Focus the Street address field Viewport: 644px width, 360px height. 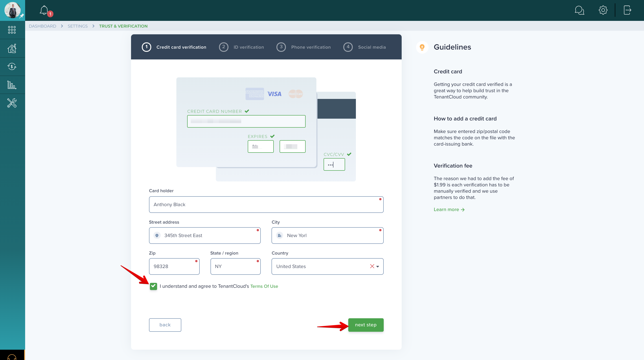(205, 235)
